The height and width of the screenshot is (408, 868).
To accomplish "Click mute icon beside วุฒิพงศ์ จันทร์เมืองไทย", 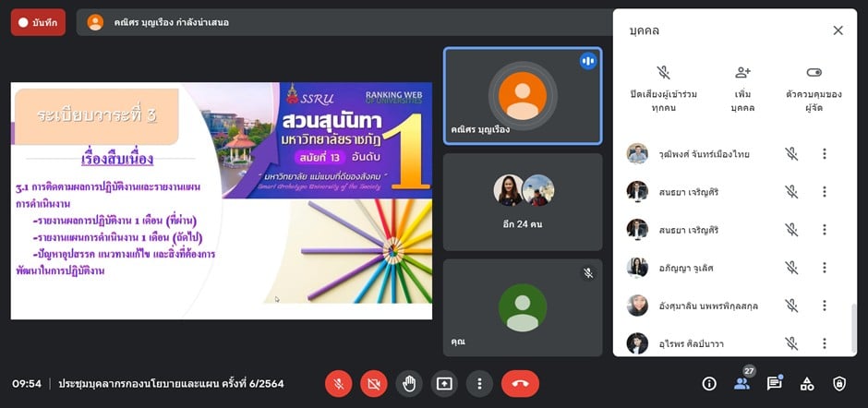I will 791,154.
